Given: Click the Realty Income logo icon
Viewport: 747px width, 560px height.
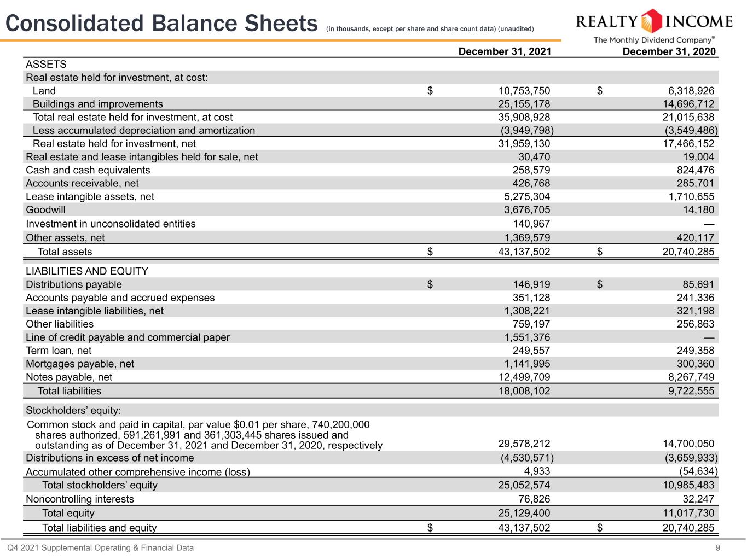Looking at the screenshot, I should (x=651, y=22).
